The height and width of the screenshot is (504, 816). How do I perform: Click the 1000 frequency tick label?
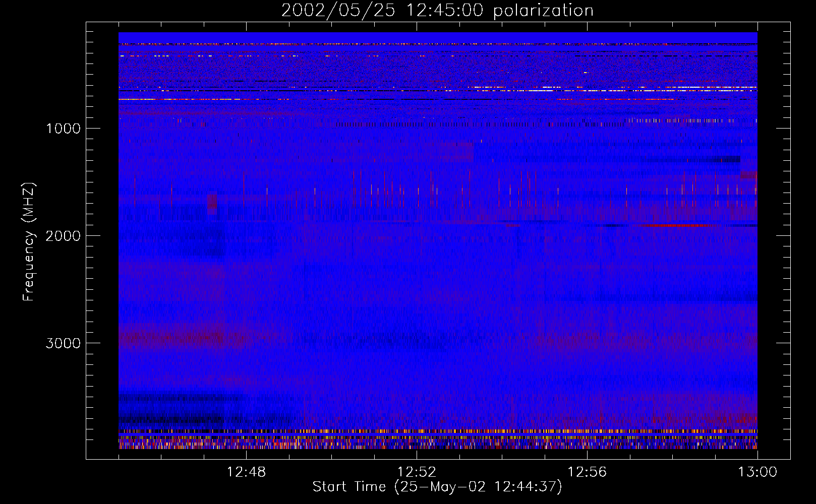coord(64,128)
